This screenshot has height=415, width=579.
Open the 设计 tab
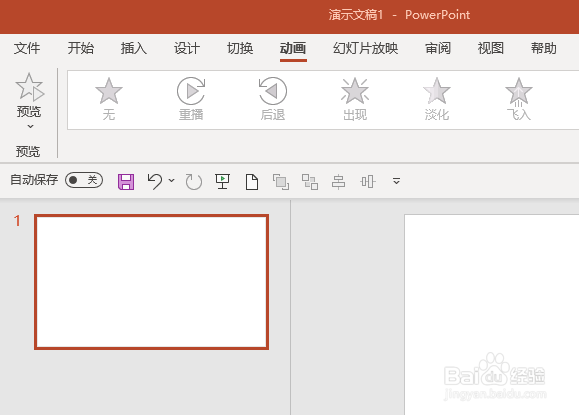pyautogui.click(x=187, y=48)
